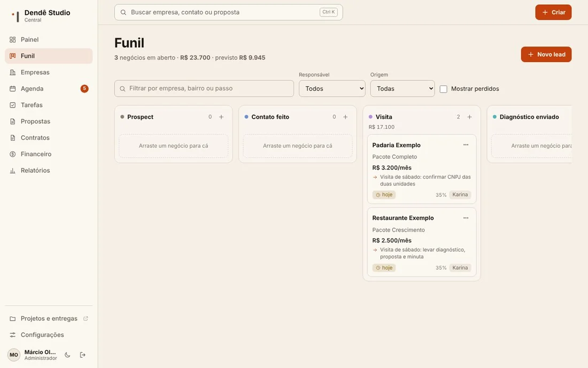Open the Restaurante Exemplo card options menu
This screenshot has height=368, width=588.
pos(466,218)
